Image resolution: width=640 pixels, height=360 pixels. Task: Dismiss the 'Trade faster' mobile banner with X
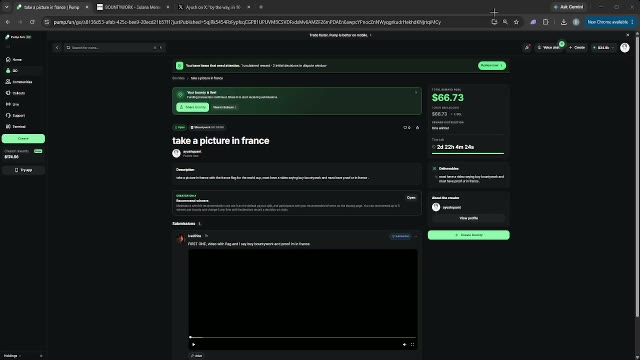click(x=628, y=35)
